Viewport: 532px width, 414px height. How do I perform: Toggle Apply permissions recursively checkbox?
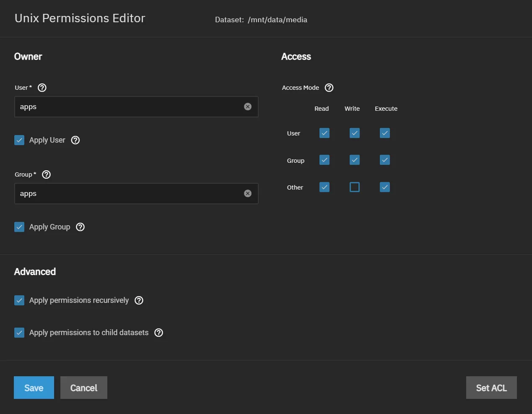[19, 300]
